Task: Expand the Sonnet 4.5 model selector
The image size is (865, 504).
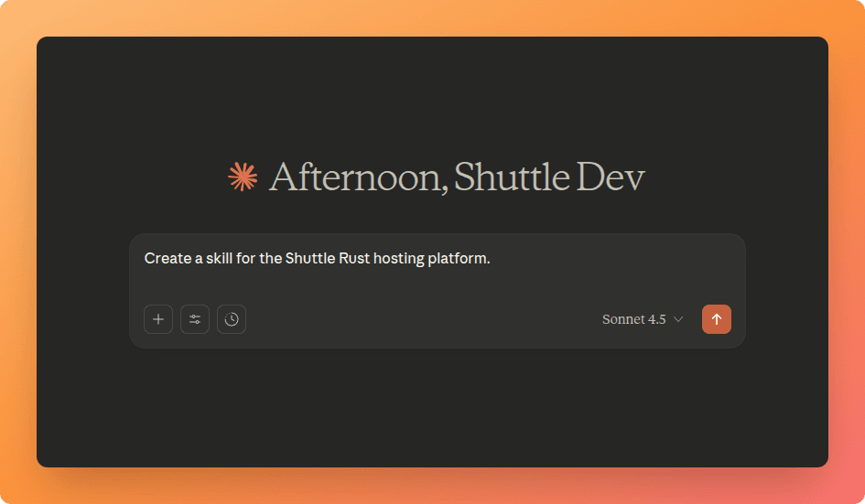Action: [x=643, y=319]
